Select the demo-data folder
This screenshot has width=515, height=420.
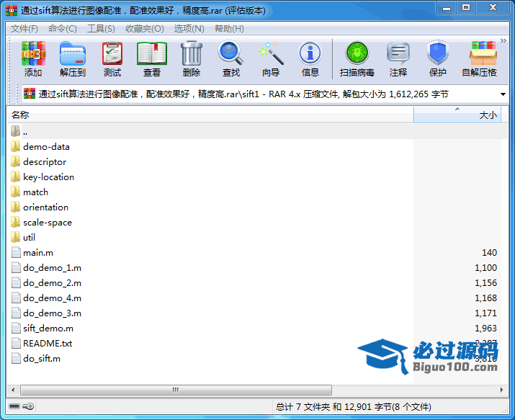46,147
